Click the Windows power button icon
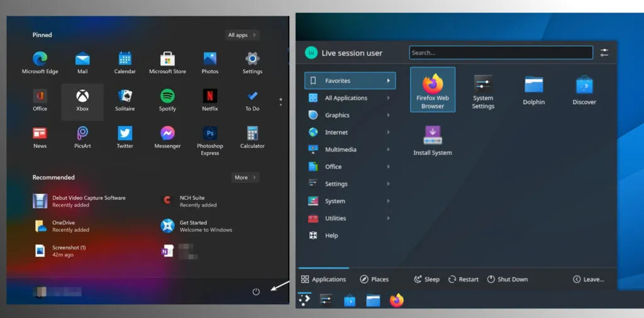644x318 pixels. pos(256,292)
